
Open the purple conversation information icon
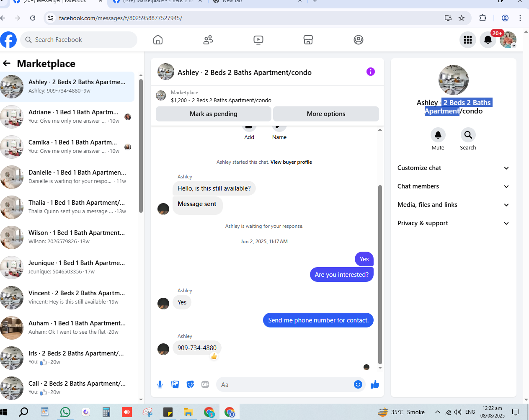click(371, 72)
